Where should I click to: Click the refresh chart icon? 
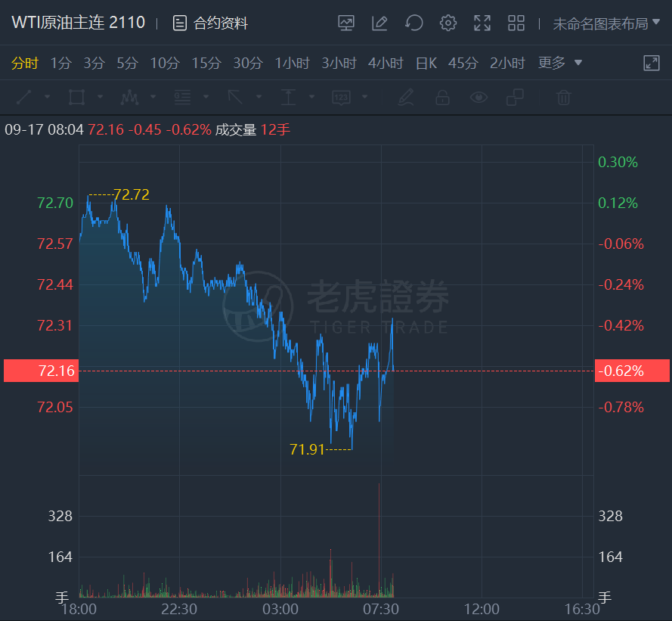tap(413, 23)
